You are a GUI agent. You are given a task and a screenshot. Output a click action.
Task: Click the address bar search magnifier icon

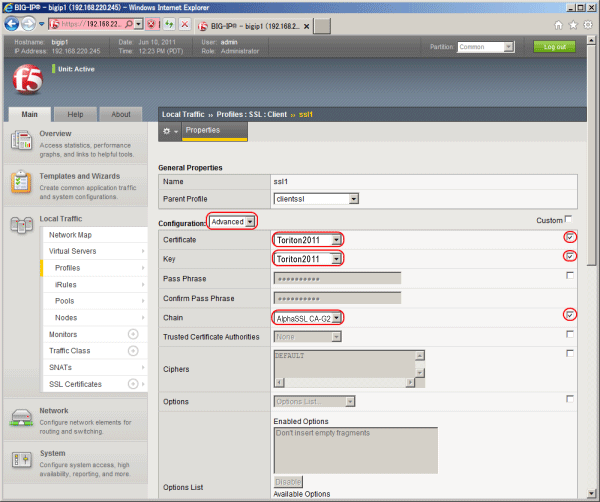(129, 24)
